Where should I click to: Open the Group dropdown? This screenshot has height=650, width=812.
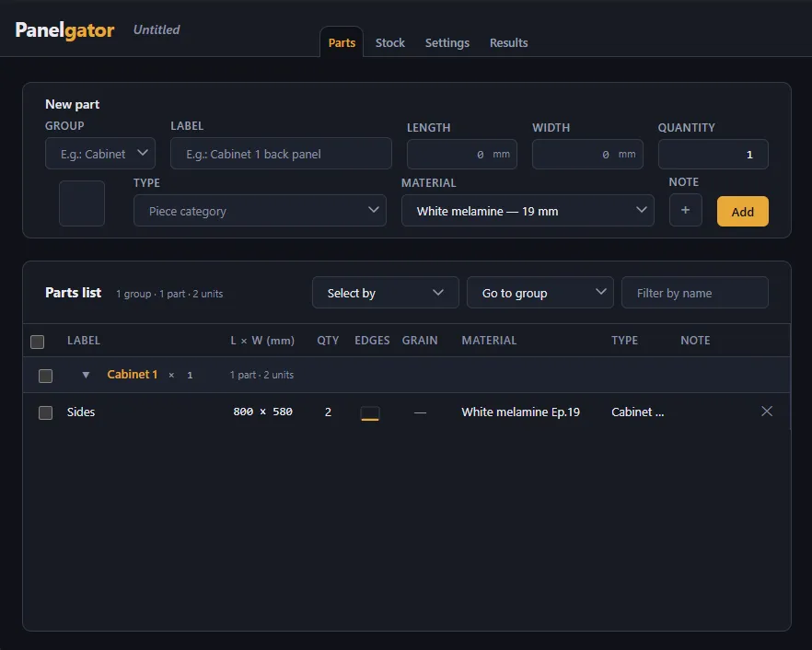(x=100, y=154)
